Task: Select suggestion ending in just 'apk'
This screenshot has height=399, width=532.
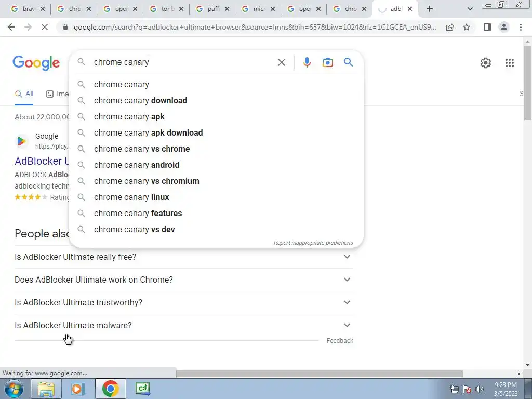Action: click(x=216, y=116)
